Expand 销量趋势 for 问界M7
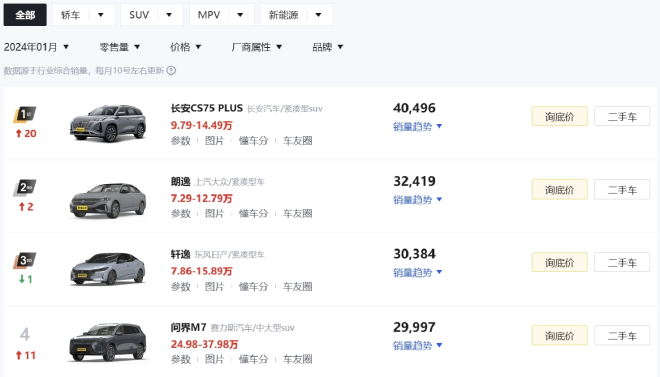This screenshot has height=377, width=660. [417, 345]
